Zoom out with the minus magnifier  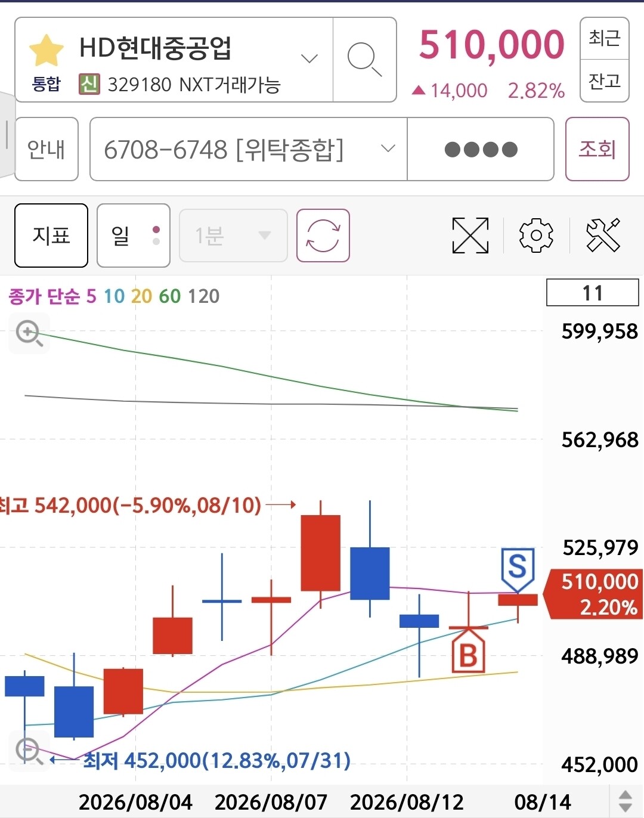click(x=29, y=751)
